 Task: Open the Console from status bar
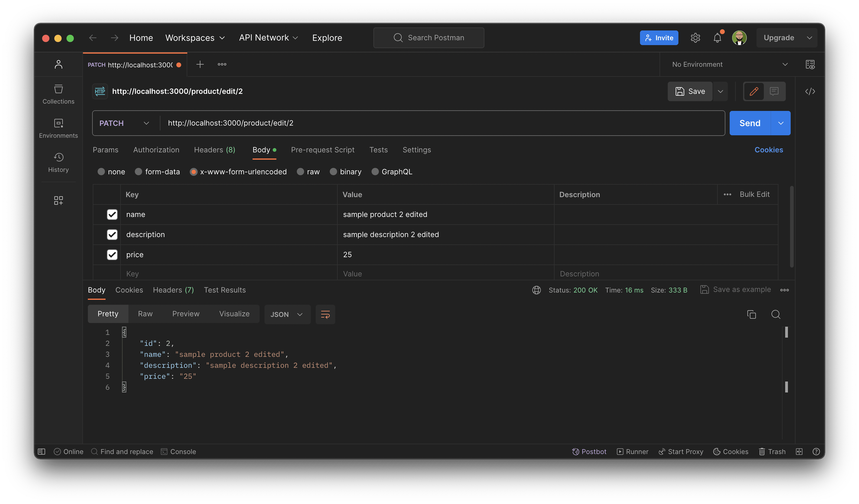(x=179, y=451)
